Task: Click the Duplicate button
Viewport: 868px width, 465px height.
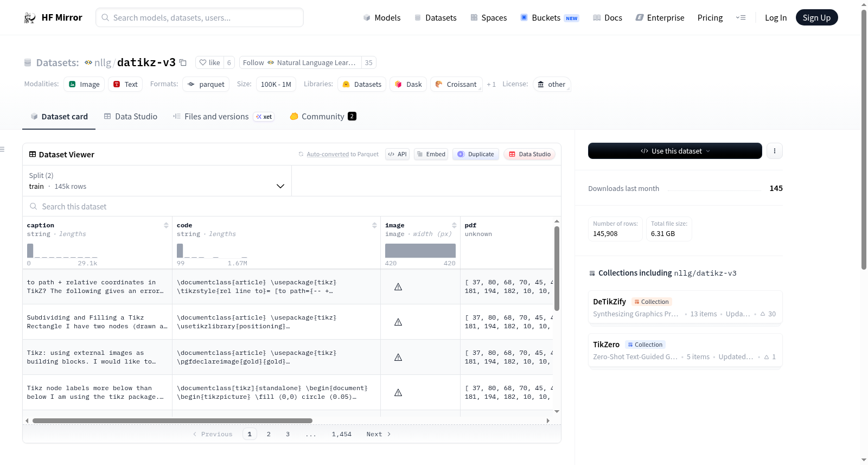Action: 476,154
